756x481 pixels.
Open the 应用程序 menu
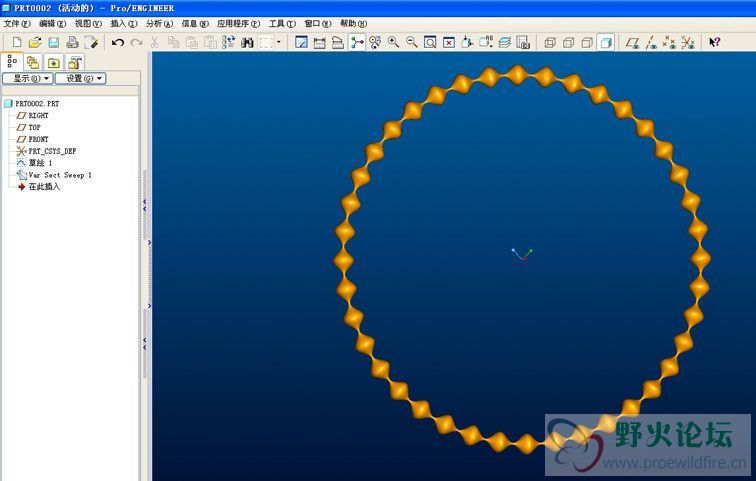coord(238,24)
